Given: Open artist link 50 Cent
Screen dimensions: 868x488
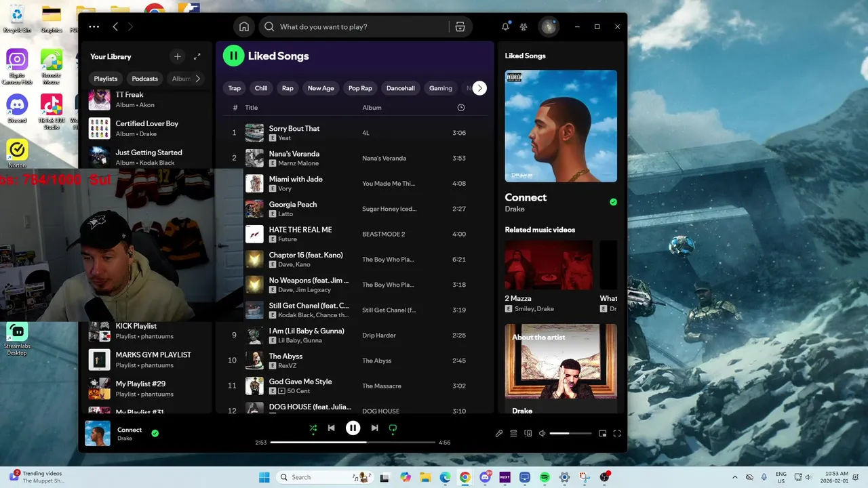Looking at the screenshot, I should tap(299, 391).
